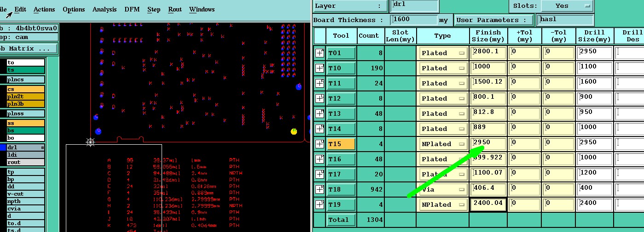Image resolution: width=644 pixels, height=232 pixels.
Task: Select the ss layer
Action: (26, 123)
